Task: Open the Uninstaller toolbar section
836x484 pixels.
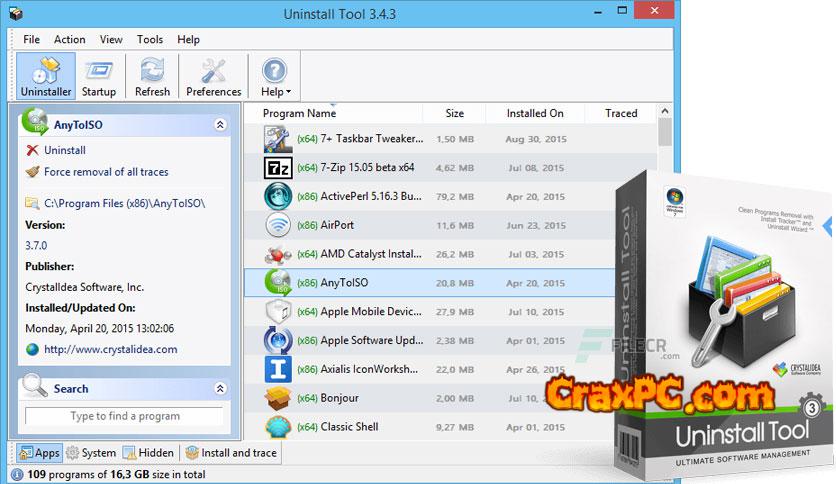Action: (x=46, y=76)
